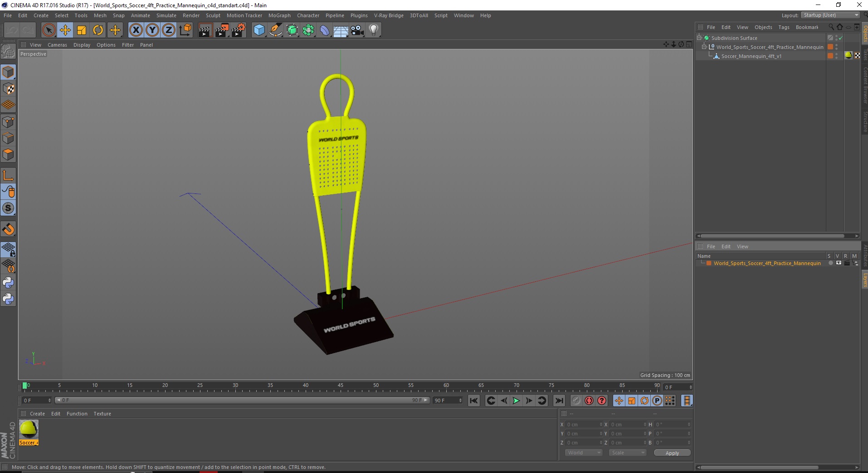The height and width of the screenshot is (473, 868).
Task: Open the Spline Pen tool icon
Action: [276, 30]
